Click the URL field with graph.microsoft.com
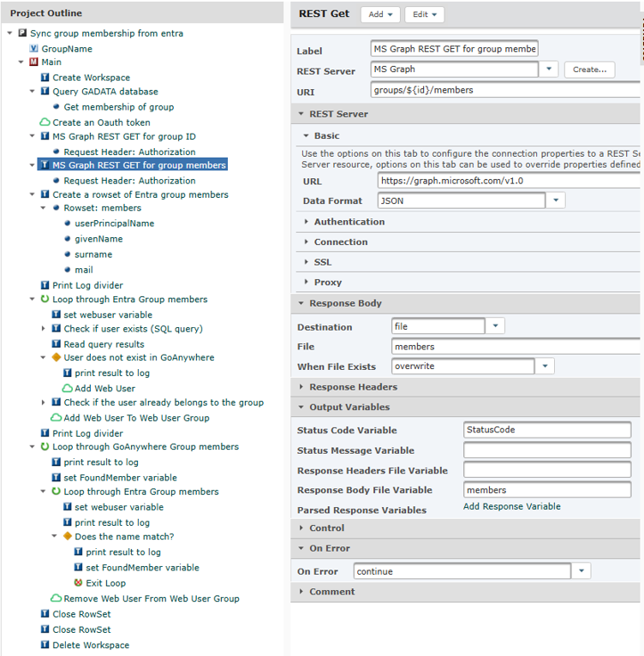The height and width of the screenshot is (656, 644). [x=510, y=181]
